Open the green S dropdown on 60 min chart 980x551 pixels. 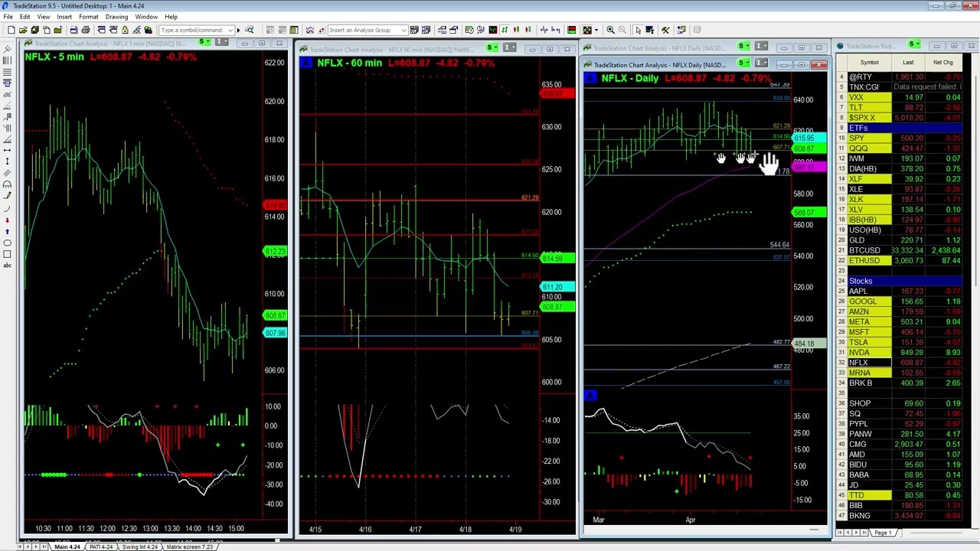493,49
